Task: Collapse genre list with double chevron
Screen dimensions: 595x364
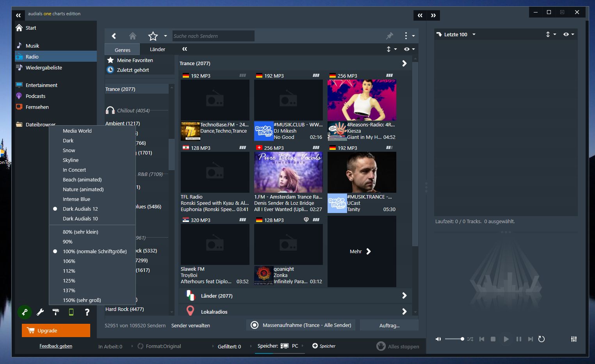Action: pos(185,49)
